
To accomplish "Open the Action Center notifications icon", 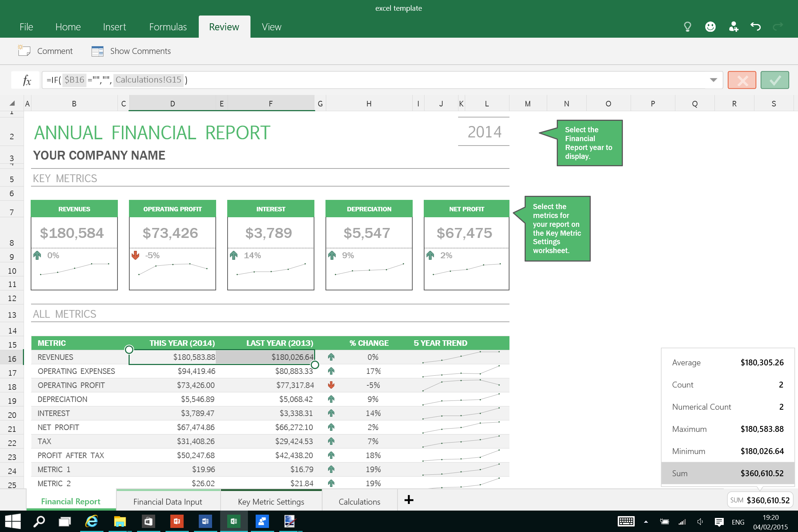I will point(719,522).
